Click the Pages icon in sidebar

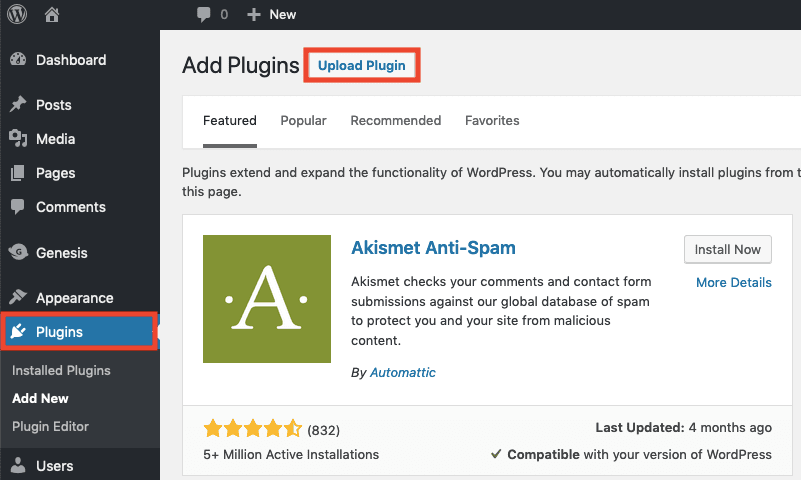point(18,173)
